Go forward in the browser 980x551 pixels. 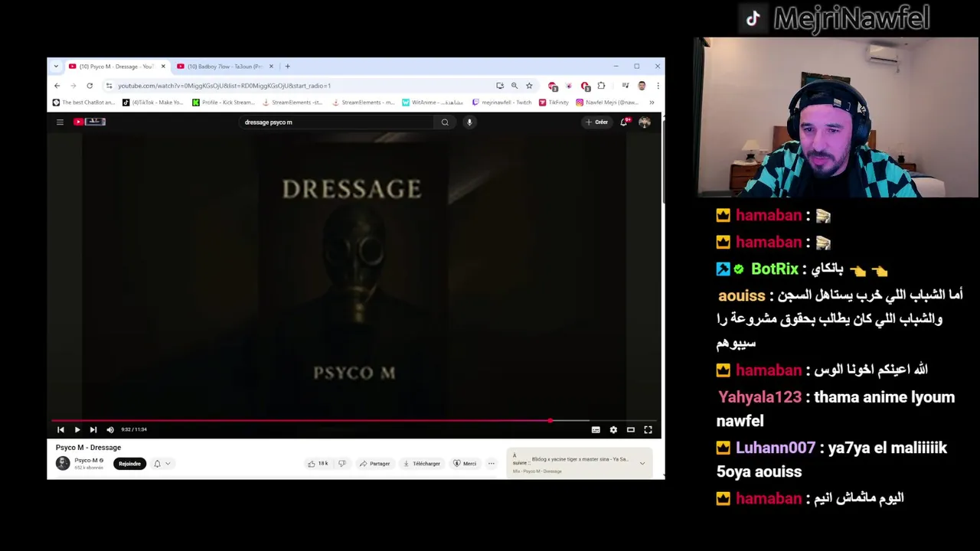click(73, 86)
